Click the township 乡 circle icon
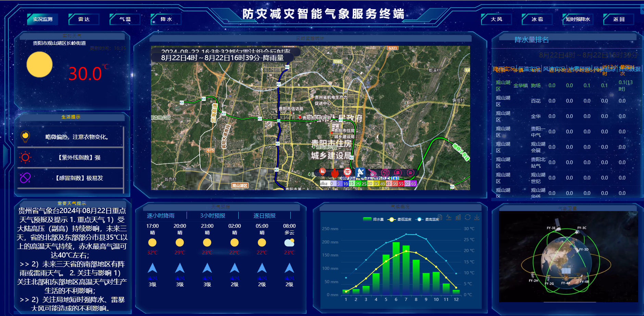 [410, 173]
